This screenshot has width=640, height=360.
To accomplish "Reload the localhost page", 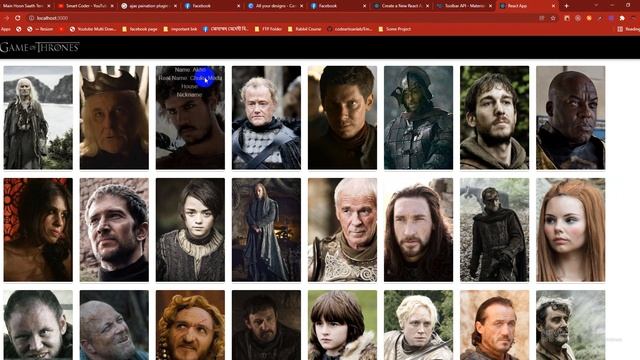I will 18,18.
